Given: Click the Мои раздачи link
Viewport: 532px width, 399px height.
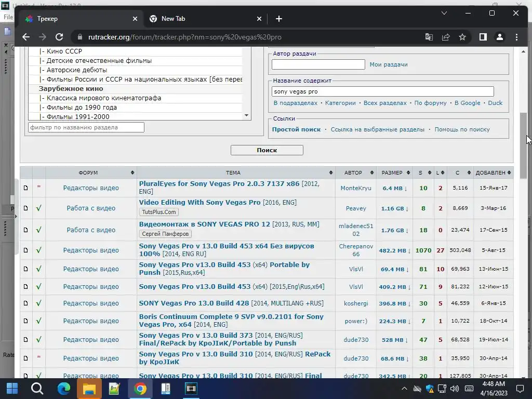Looking at the screenshot, I should tap(389, 64).
